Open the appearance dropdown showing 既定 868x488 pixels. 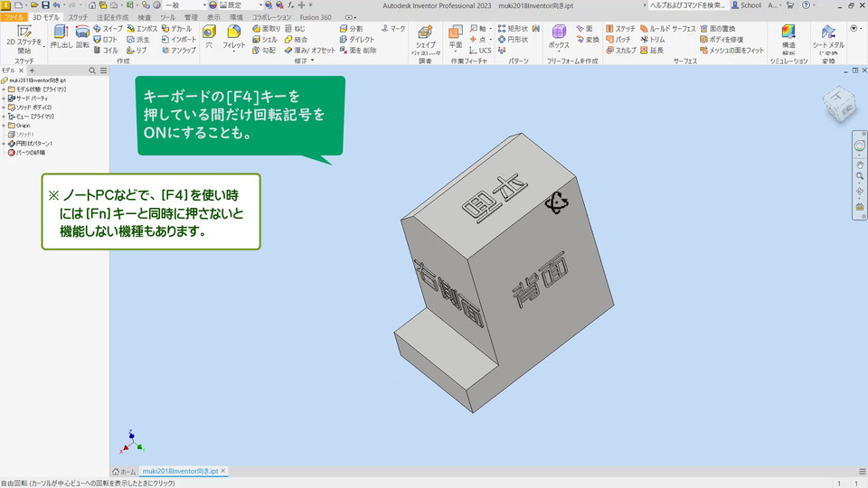[x=242, y=5]
